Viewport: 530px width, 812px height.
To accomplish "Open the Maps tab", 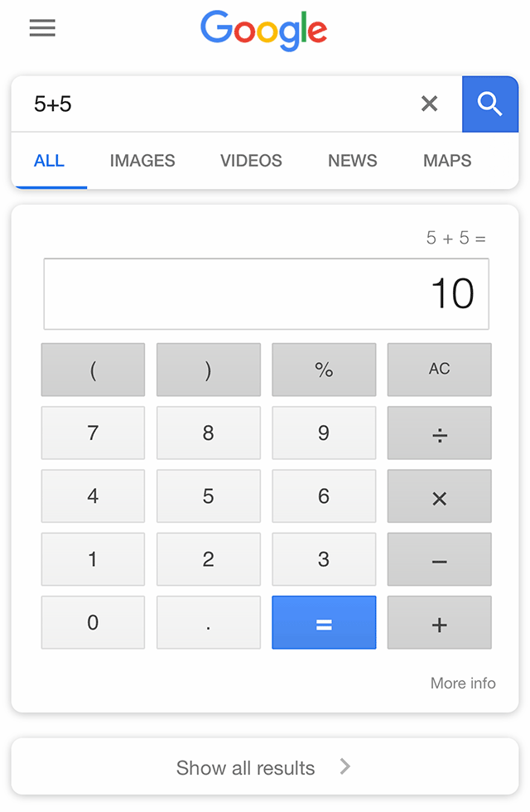I will pos(447,161).
